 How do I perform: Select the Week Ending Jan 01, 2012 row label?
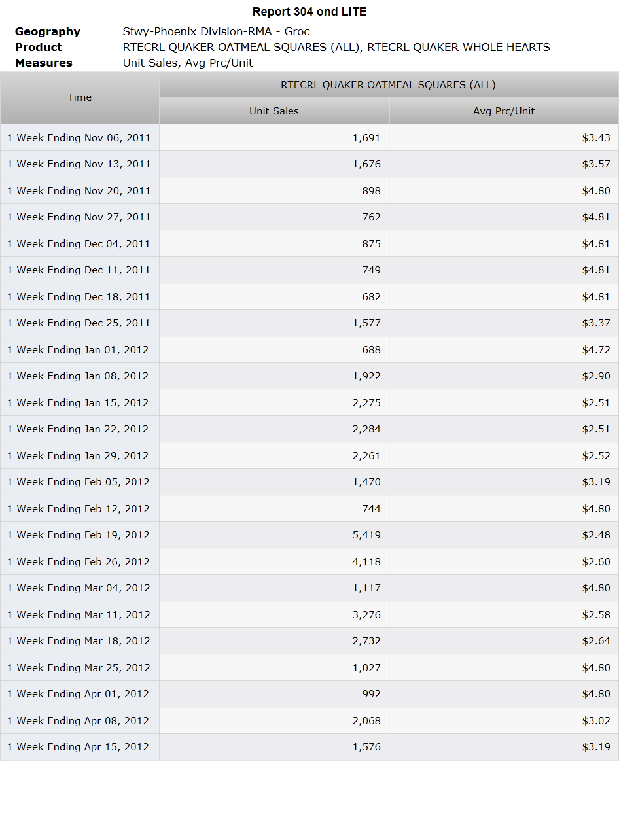click(x=80, y=350)
